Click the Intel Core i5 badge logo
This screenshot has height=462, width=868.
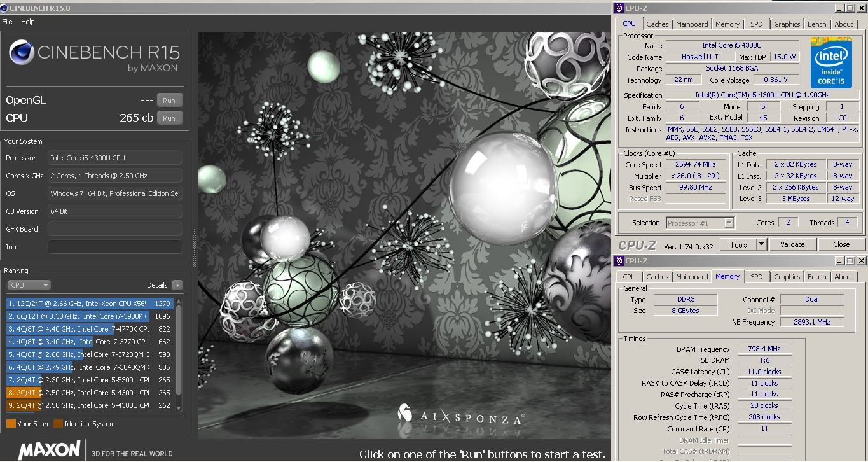[x=831, y=63]
